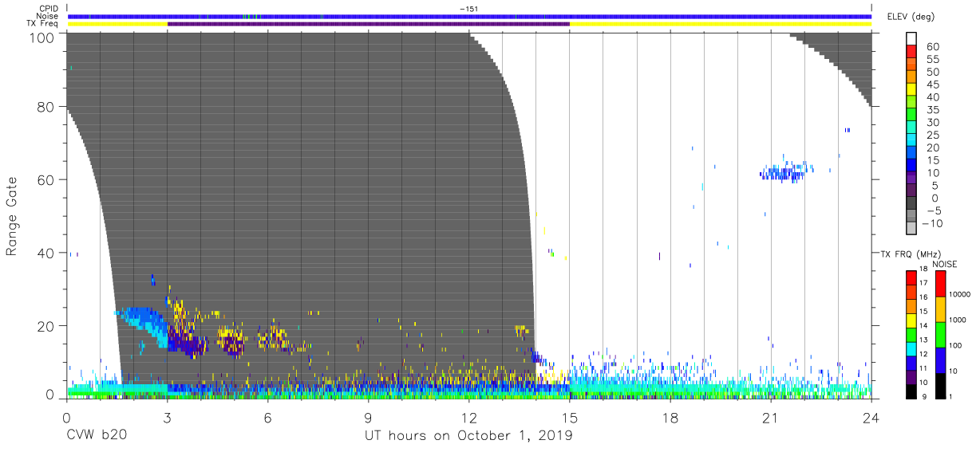The width and height of the screenshot is (980, 452).
Task: Click the green band of the NOISE color bar
Action: tap(940, 334)
